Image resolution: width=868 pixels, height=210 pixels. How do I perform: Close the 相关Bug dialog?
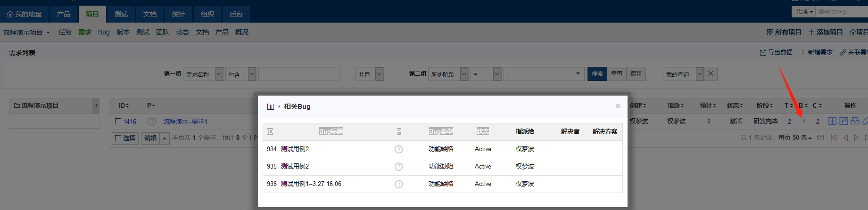(618, 106)
